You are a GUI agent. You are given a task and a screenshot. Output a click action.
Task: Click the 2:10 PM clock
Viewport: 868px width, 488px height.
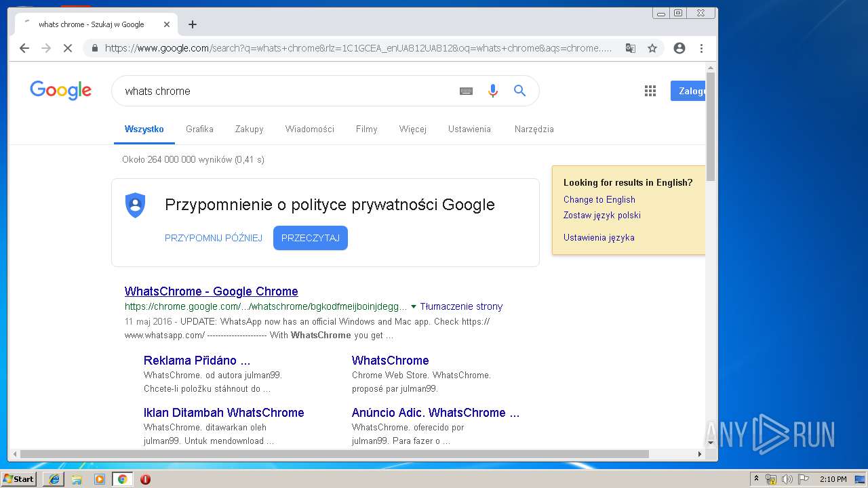(x=833, y=479)
